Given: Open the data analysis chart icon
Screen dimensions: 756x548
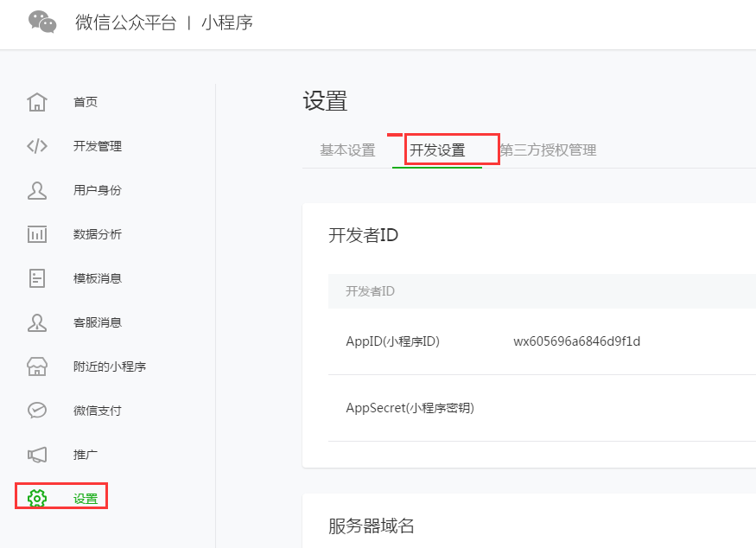Looking at the screenshot, I should tap(37, 234).
